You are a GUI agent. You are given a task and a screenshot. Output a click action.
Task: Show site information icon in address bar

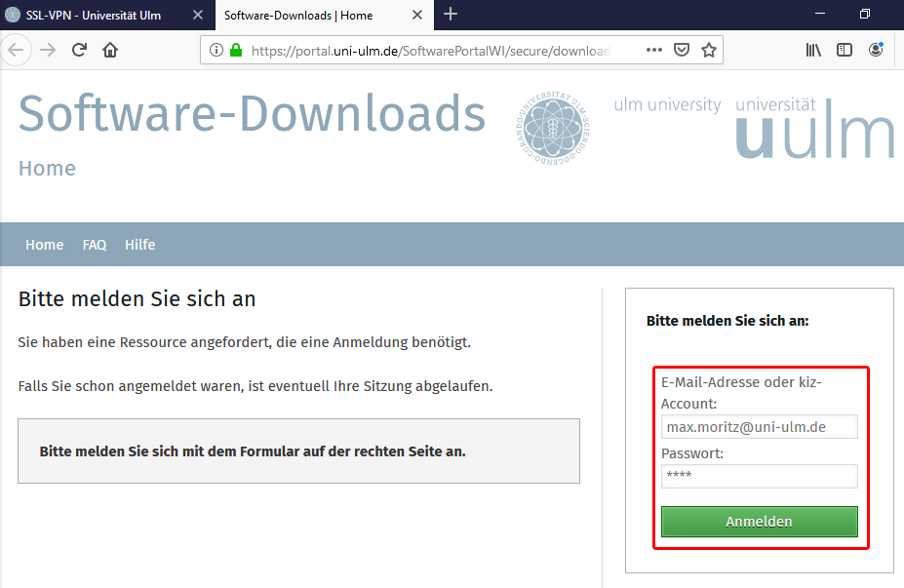click(x=216, y=50)
